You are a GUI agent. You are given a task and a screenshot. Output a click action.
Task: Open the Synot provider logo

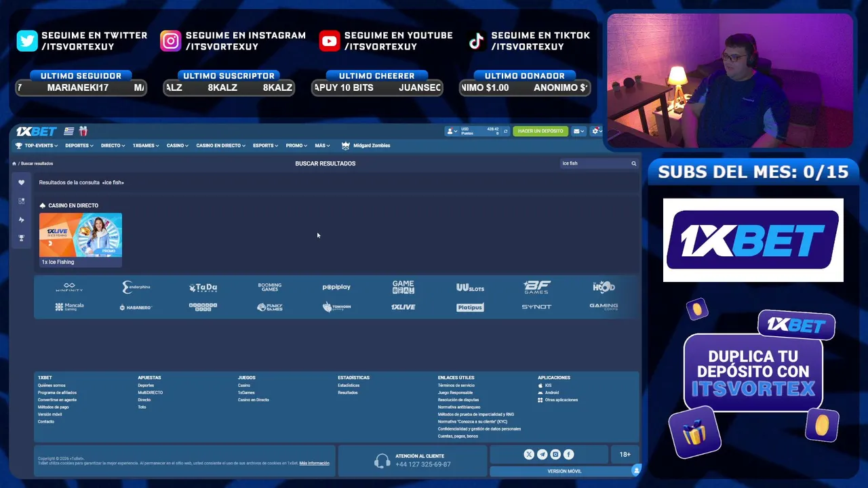pos(536,307)
